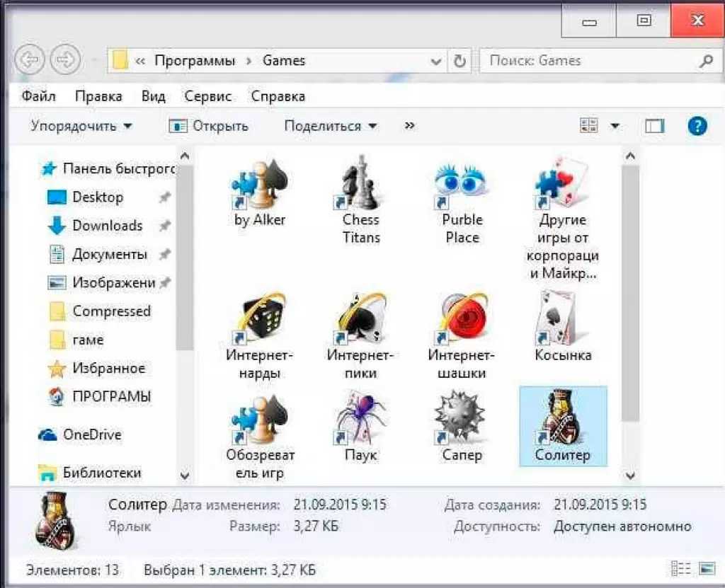Switch to large icons view in status bar
Image resolution: width=725 pixels, height=588 pixels.
(x=707, y=569)
